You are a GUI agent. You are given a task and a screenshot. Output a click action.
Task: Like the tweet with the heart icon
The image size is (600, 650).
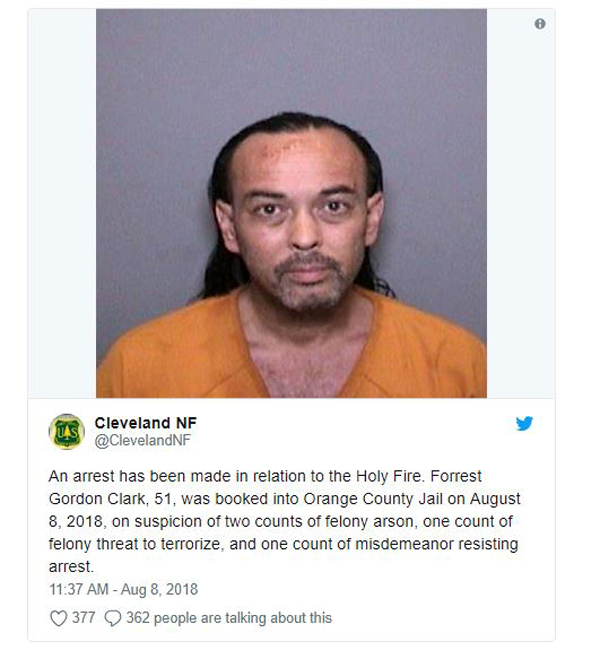tap(58, 618)
